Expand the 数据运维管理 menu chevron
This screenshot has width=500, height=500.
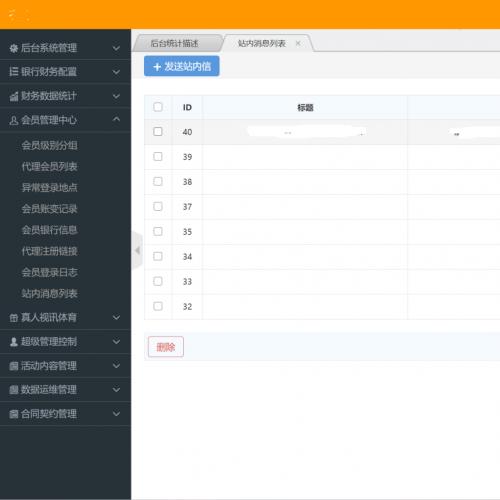pyautogui.click(x=116, y=389)
